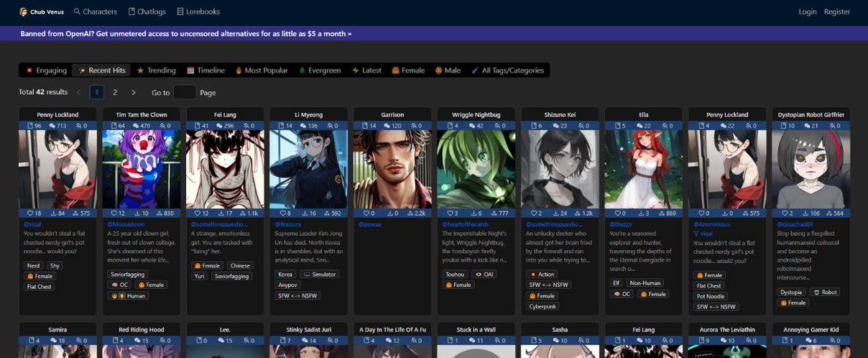Switch to the Trending tab
Image resolution: width=868 pixels, height=358 pixels.
coord(157,70)
